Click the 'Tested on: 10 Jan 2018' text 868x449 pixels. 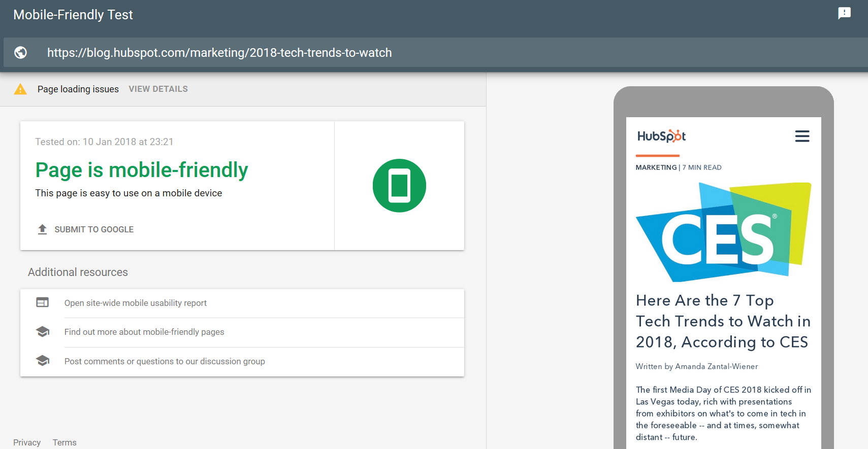click(x=104, y=142)
